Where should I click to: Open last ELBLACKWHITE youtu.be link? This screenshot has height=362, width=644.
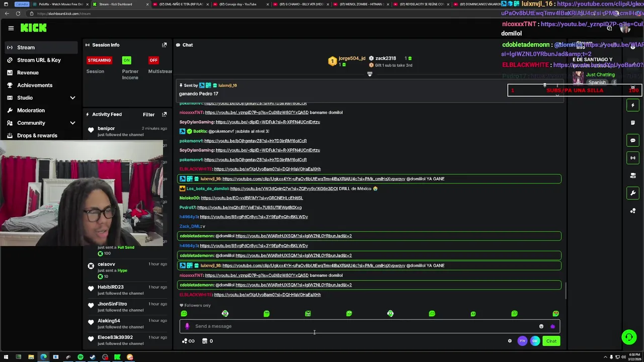click(267, 295)
